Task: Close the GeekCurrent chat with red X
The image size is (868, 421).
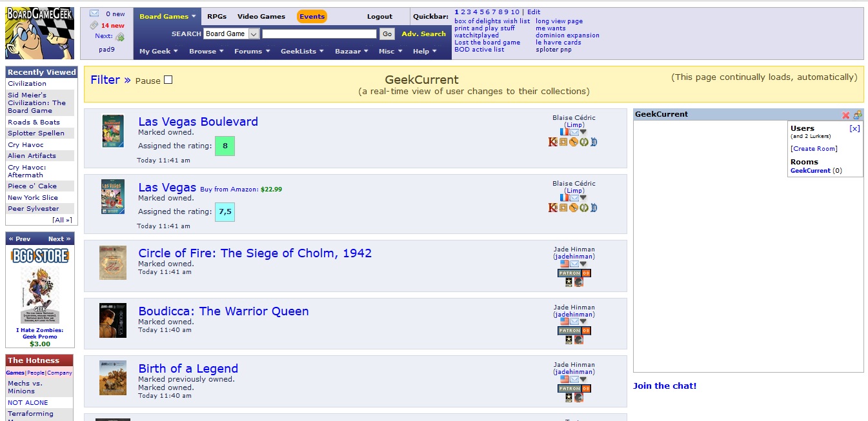Action: tap(845, 115)
